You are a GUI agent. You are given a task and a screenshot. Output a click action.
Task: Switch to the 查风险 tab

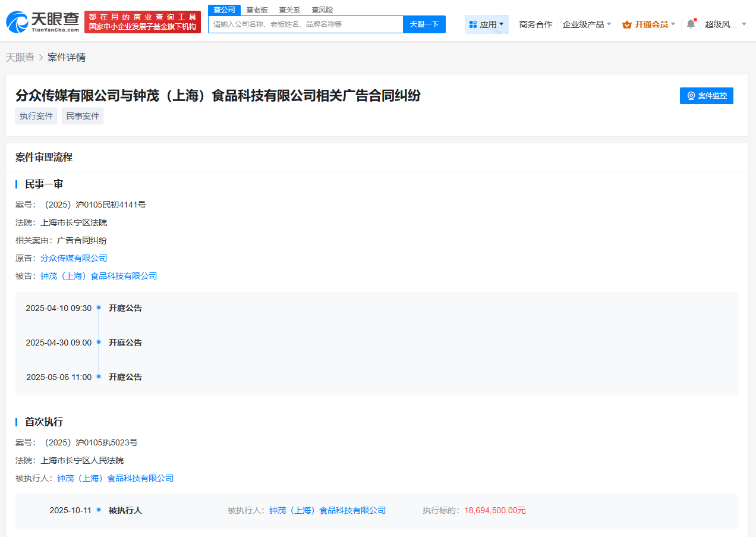322,10
